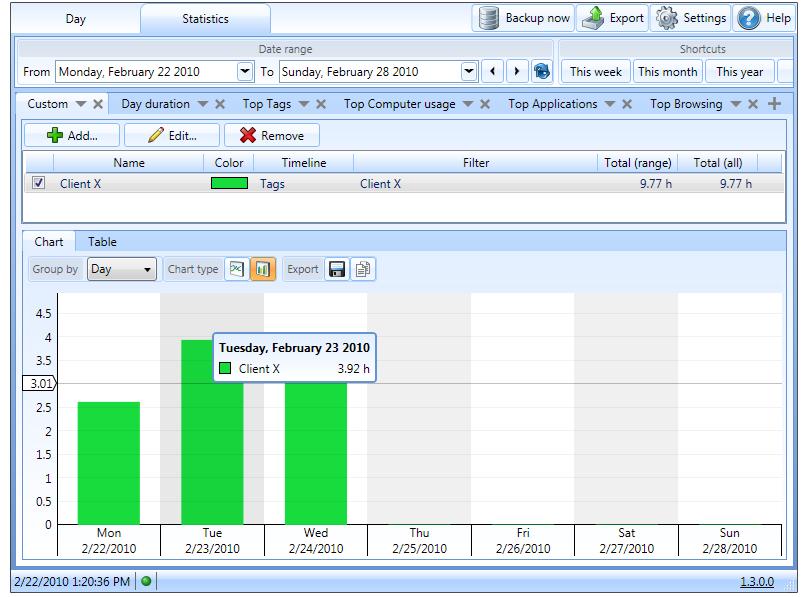The image size is (803, 597).
Task: Click the Client X green color swatch
Action: click(x=229, y=183)
